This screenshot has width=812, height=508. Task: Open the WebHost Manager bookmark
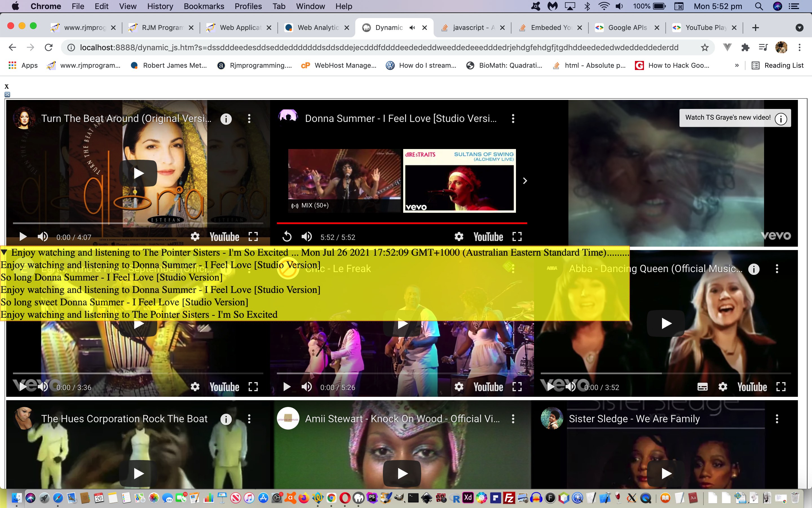[x=339, y=65]
